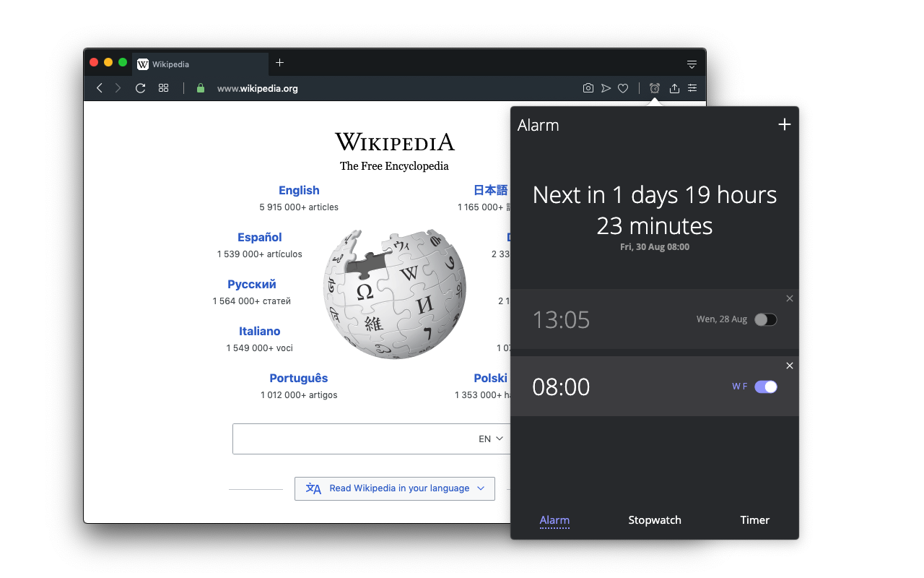Reload the Wikipedia page

(141, 88)
